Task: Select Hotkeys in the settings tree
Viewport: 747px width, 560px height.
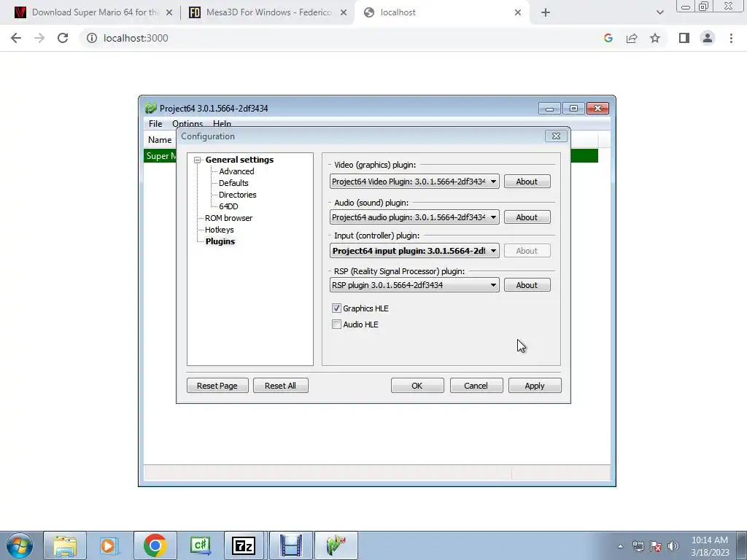Action: click(219, 230)
